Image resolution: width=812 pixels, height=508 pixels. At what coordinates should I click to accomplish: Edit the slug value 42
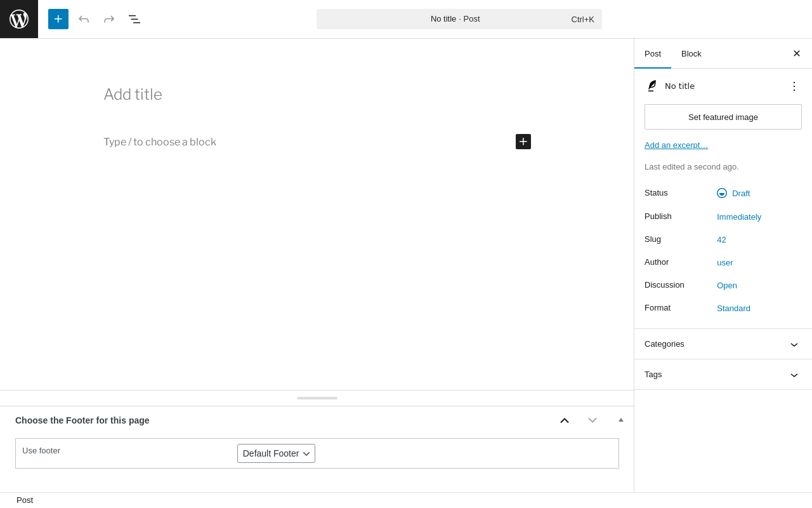(721, 239)
